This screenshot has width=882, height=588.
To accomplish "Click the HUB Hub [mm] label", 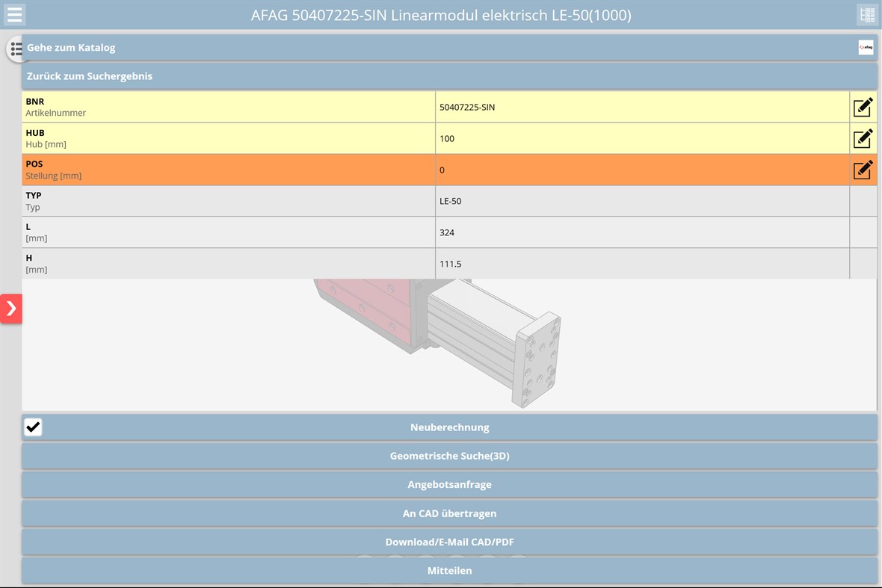I will [x=229, y=138].
